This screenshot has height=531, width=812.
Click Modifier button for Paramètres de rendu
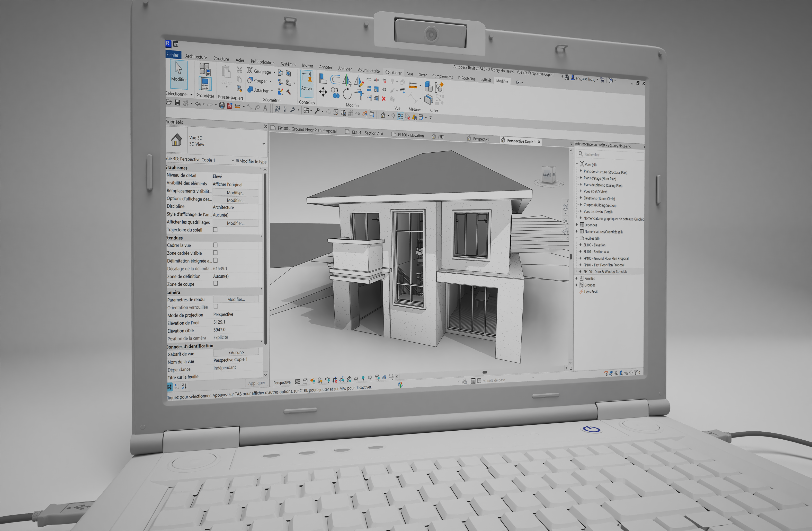click(236, 300)
